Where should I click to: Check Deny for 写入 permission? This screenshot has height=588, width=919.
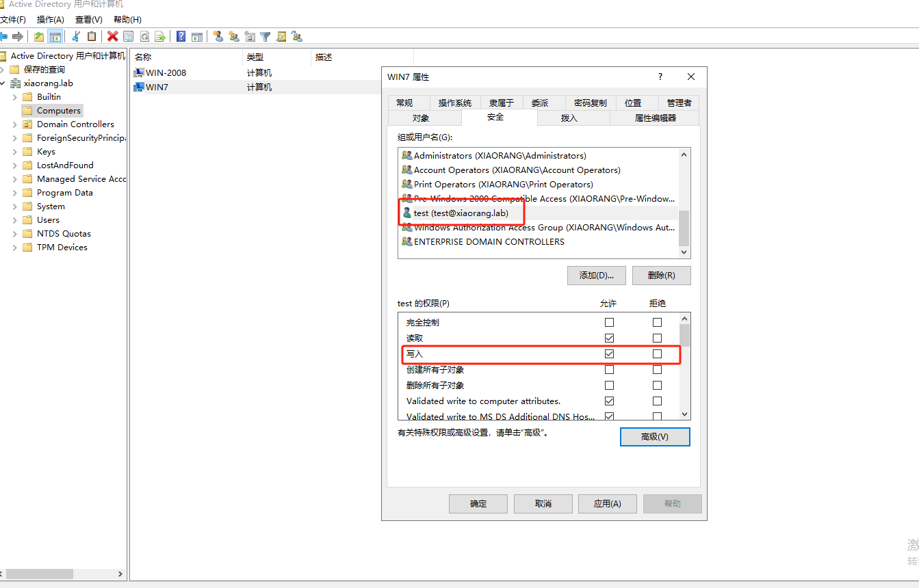tap(657, 353)
